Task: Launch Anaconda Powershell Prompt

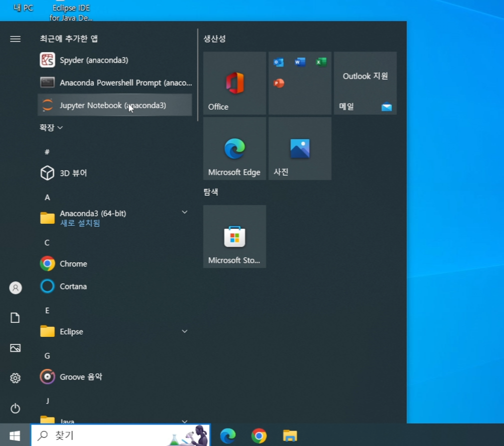Action: (115, 83)
